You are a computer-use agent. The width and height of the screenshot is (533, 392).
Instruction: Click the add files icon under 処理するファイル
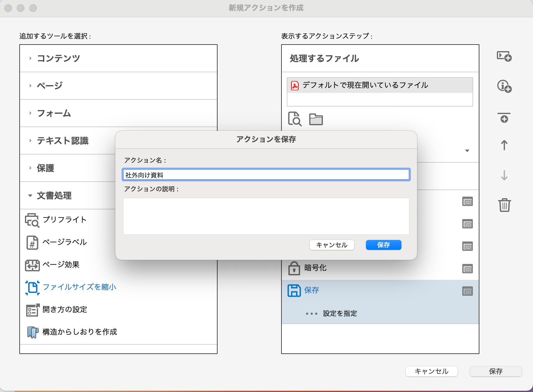(x=295, y=119)
